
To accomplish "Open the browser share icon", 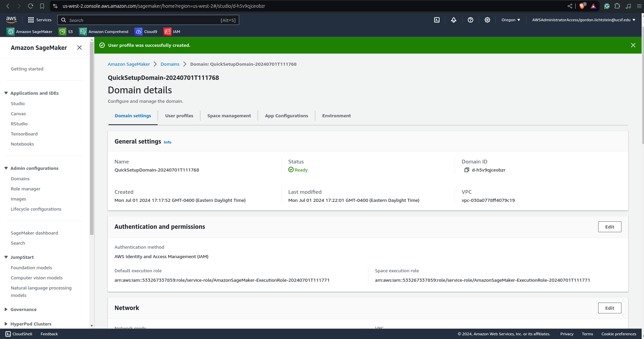I will point(570,6).
